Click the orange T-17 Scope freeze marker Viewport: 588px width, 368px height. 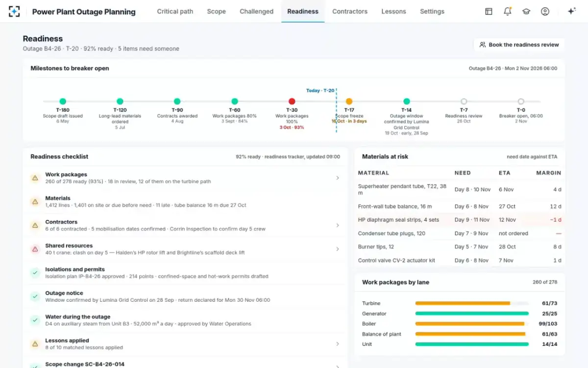click(349, 102)
